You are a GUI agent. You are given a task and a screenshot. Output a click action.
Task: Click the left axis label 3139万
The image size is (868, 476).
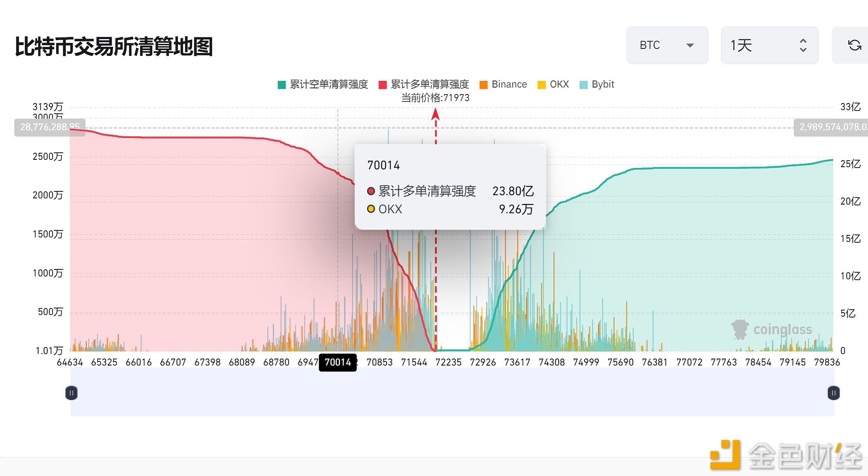pyautogui.click(x=48, y=107)
